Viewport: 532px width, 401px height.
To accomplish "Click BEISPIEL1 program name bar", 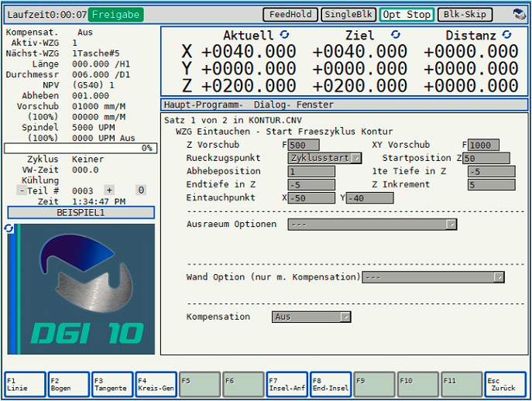I will tap(81, 213).
